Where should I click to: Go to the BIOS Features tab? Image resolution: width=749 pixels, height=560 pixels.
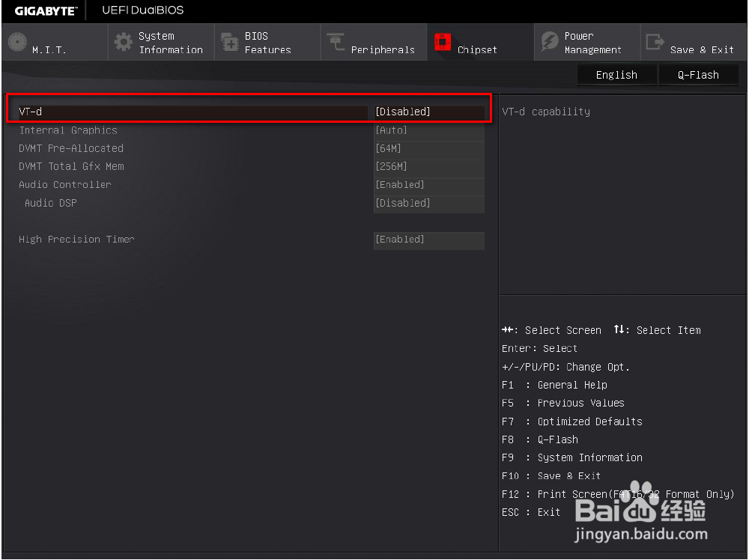coord(267,42)
